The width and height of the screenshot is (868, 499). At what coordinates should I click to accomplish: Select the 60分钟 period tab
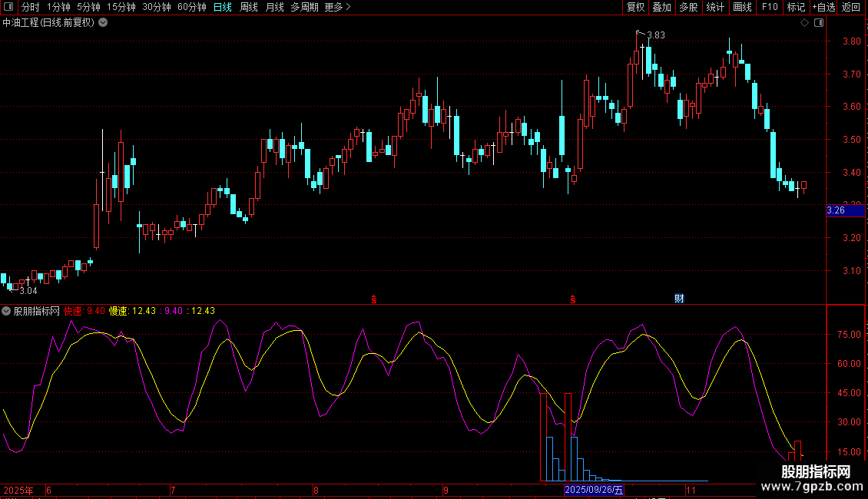pos(191,7)
